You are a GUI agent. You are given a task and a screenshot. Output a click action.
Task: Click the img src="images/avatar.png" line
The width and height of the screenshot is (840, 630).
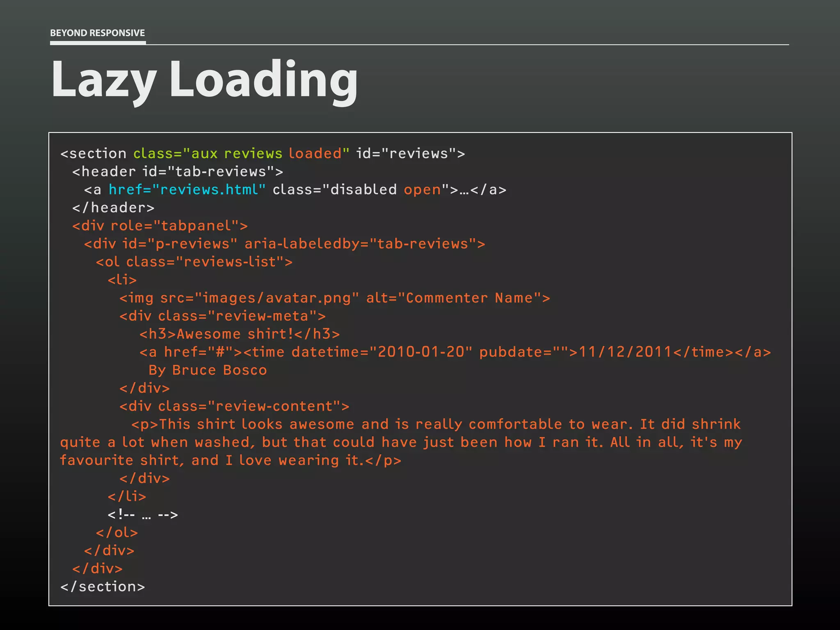(335, 298)
